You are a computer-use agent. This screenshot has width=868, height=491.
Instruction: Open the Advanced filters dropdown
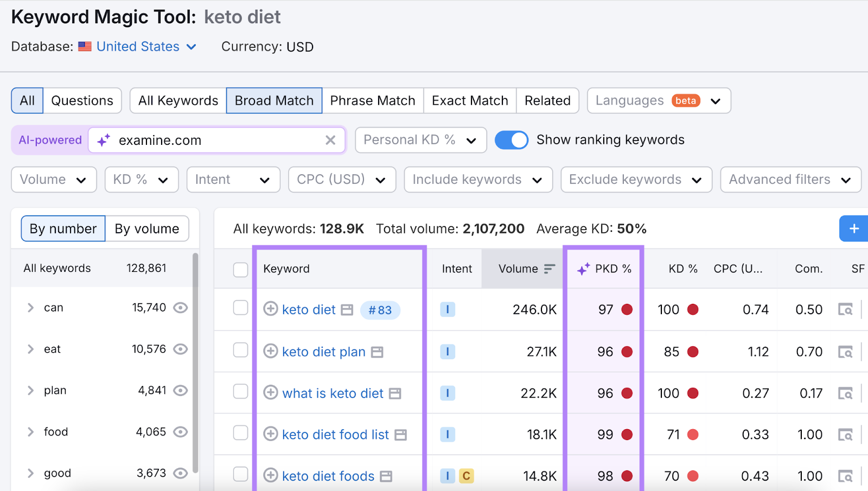pyautogui.click(x=790, y=179)
